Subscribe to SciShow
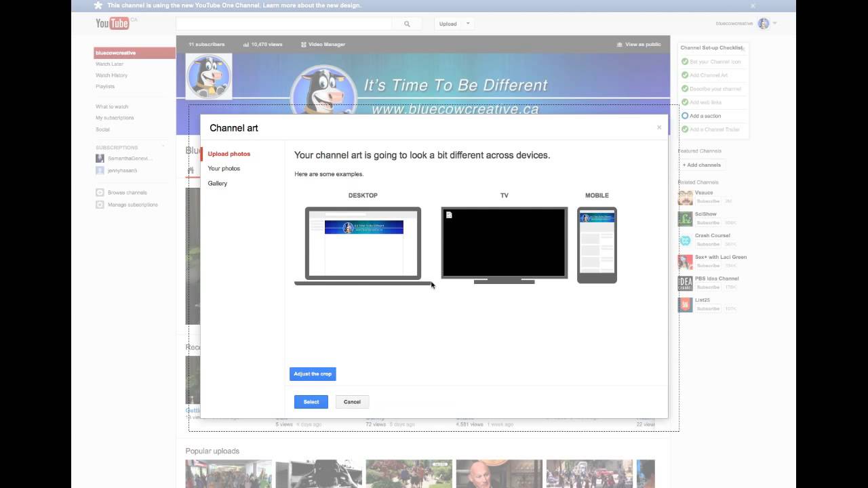The image size is (868, 488). 708,223
